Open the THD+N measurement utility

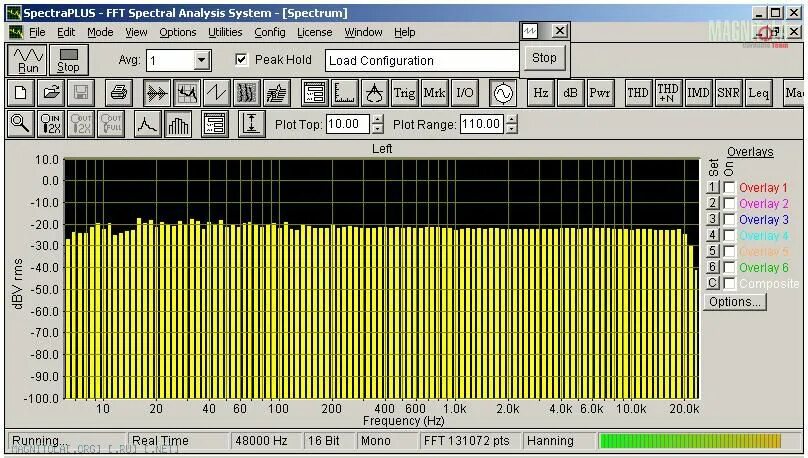pyautogui.click(x=668, y=93)
